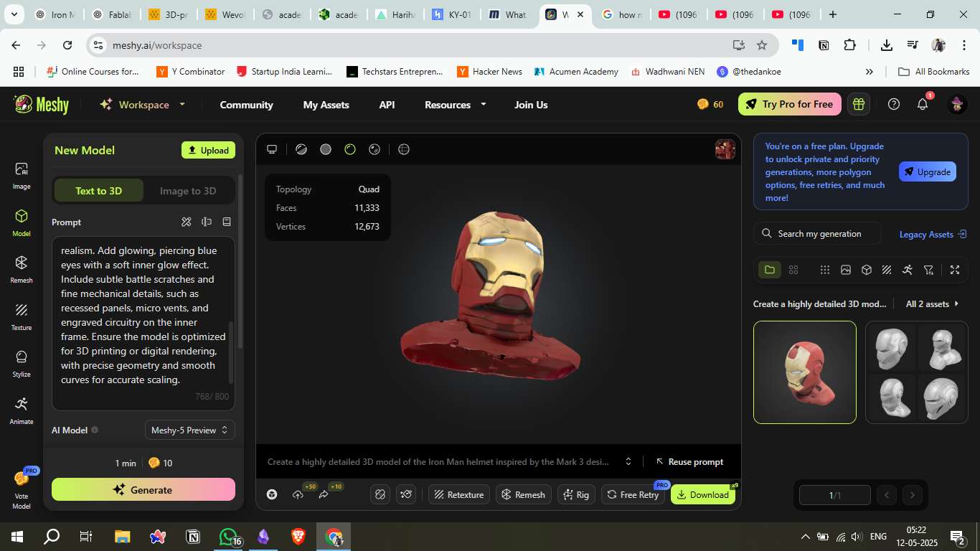Click Reuse prompt
980x551 pixels.
point(689,462)
